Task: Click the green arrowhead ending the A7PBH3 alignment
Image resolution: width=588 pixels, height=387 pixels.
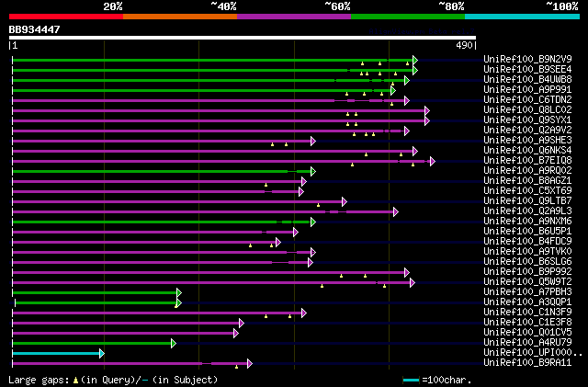Action: (179, 293)
